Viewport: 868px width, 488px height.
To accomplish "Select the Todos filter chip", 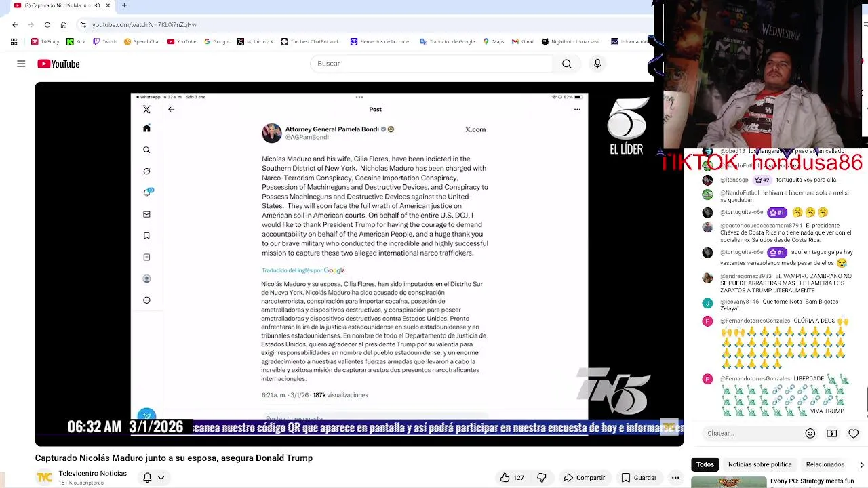I will [x=705, y=464].
